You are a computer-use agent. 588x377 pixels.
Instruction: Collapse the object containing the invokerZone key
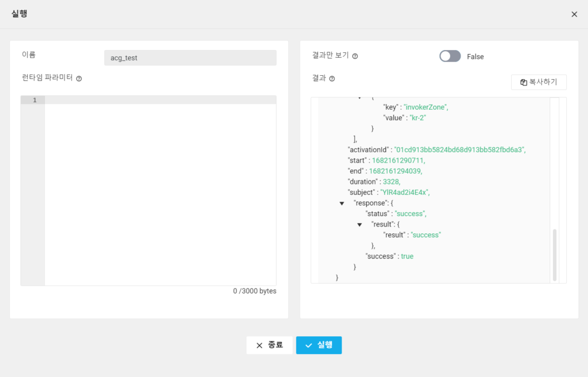(x=359, y=99)
